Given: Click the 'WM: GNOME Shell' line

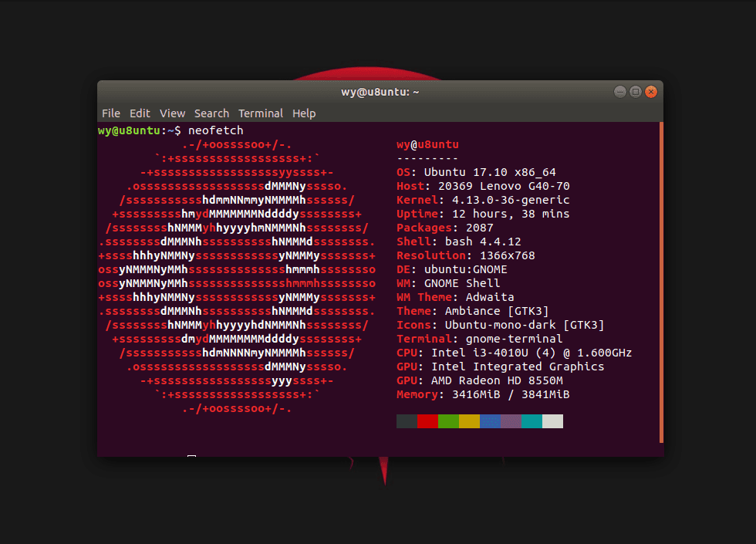Looking at the screenshot, I should (x=448, y=283).
